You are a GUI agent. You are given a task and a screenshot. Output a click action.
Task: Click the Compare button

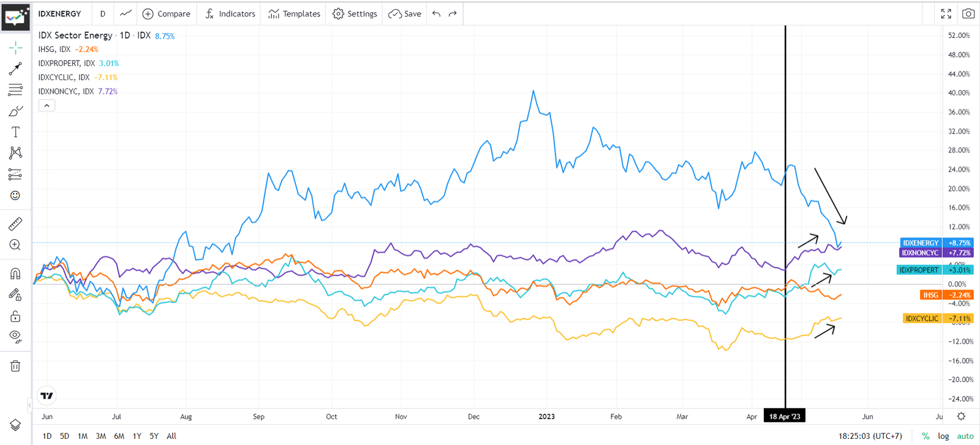point(166,13)
